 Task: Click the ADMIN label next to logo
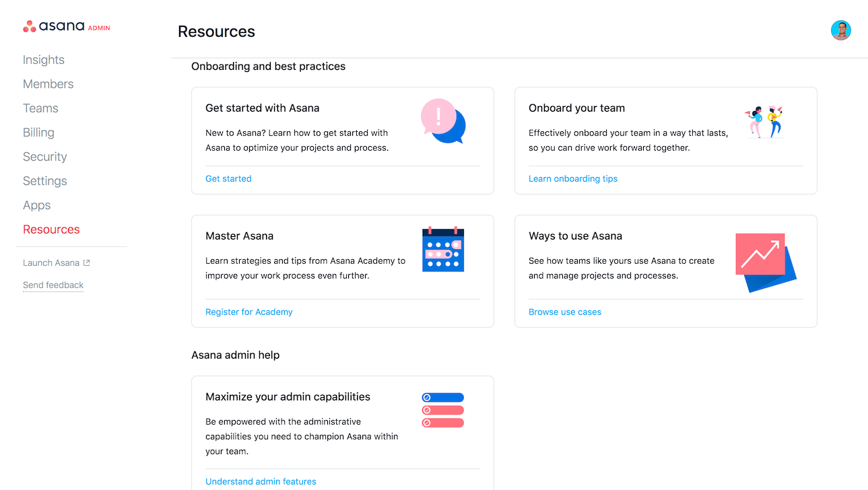coord(99,28)
